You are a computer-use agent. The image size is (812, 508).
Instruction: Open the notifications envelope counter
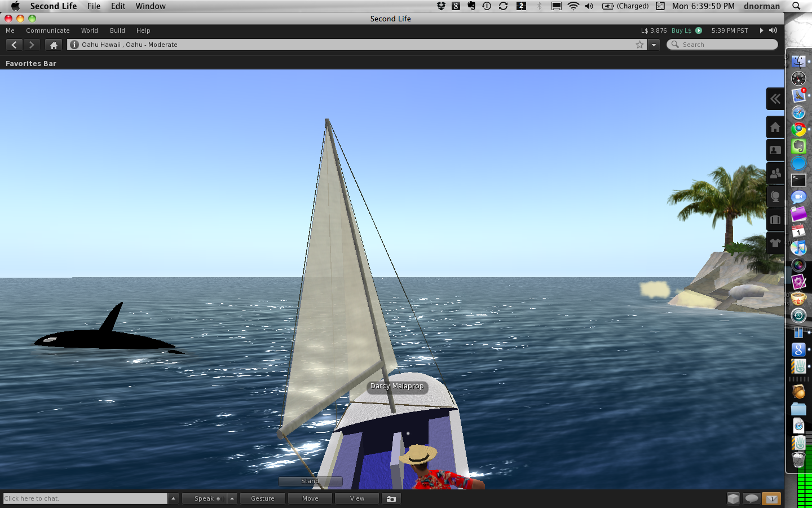pyautogui.click(x=771, y=498)
